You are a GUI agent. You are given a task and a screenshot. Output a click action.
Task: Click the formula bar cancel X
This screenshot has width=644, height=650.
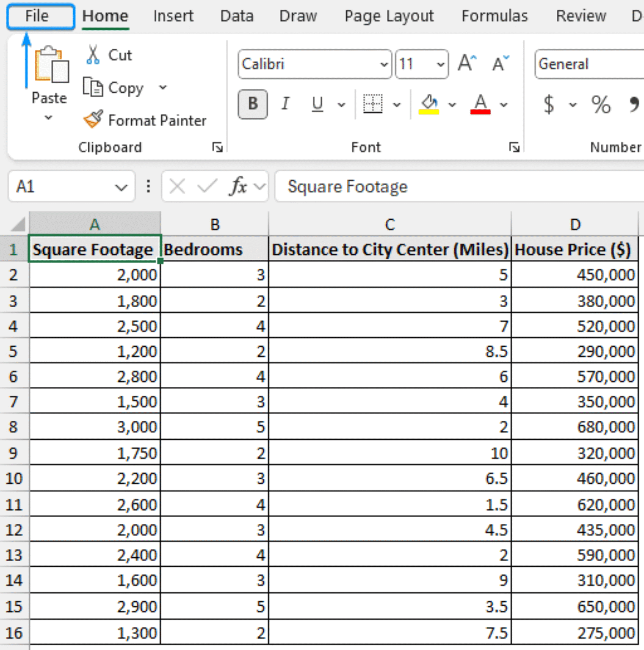pyautogui.click(x=177, y=186)
